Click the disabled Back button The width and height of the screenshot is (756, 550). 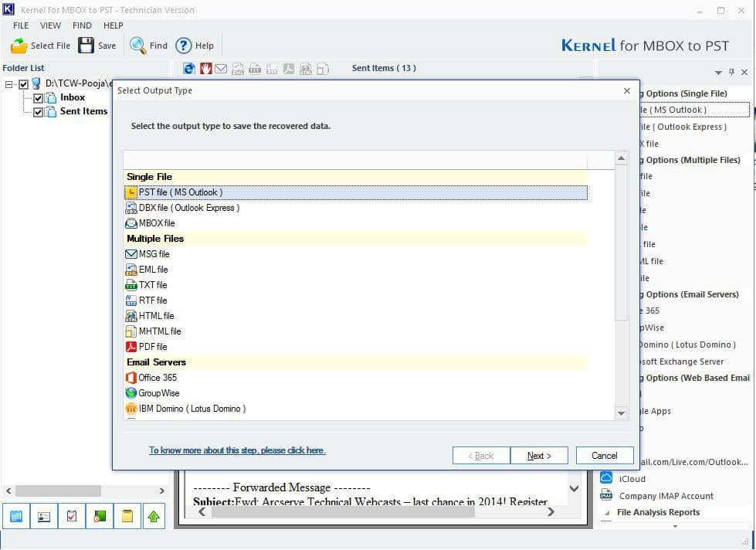(481, 456)
